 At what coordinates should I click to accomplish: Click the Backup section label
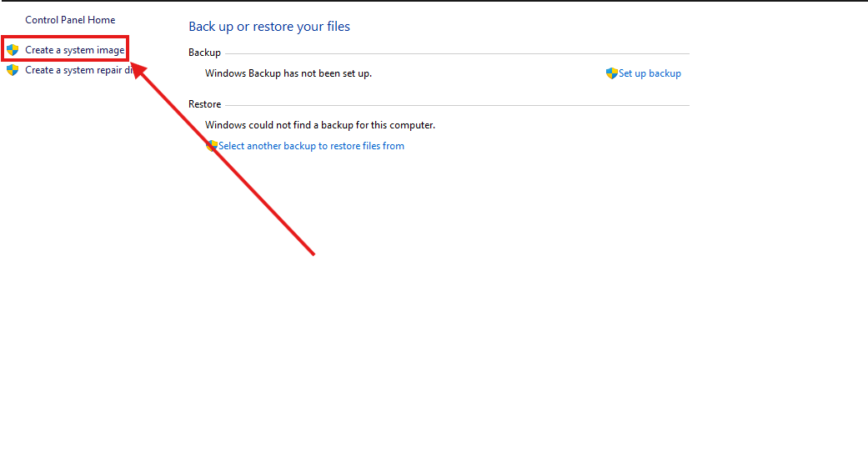pyautogui.click(x=204, y=53)
